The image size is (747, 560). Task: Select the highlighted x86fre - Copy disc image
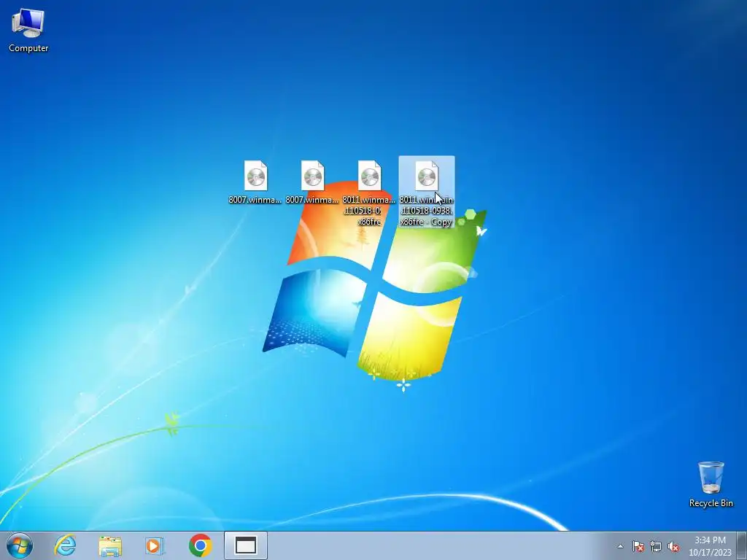[426, 192]
